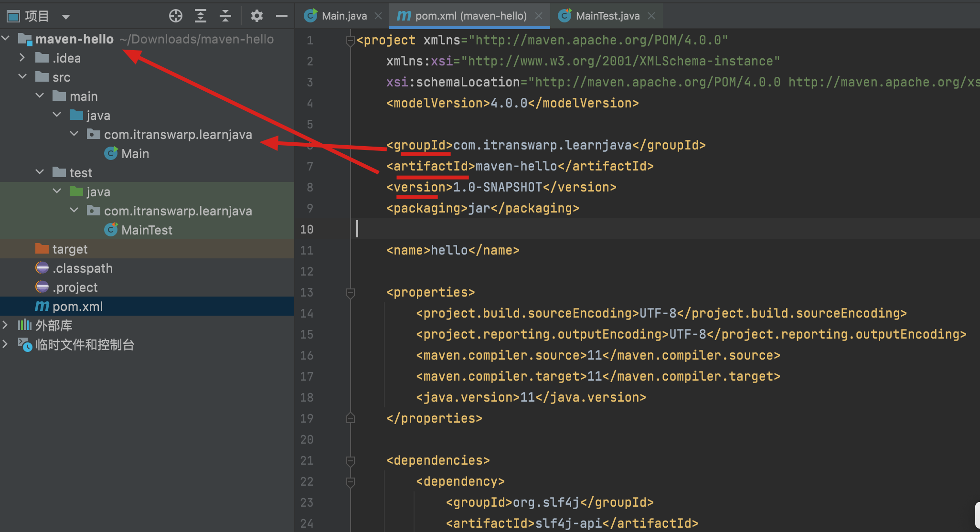Image resolution: width=980 pixels, height=532 pixels.
Task: Select the 外部库 row
Action: click(x=147, y=325)
